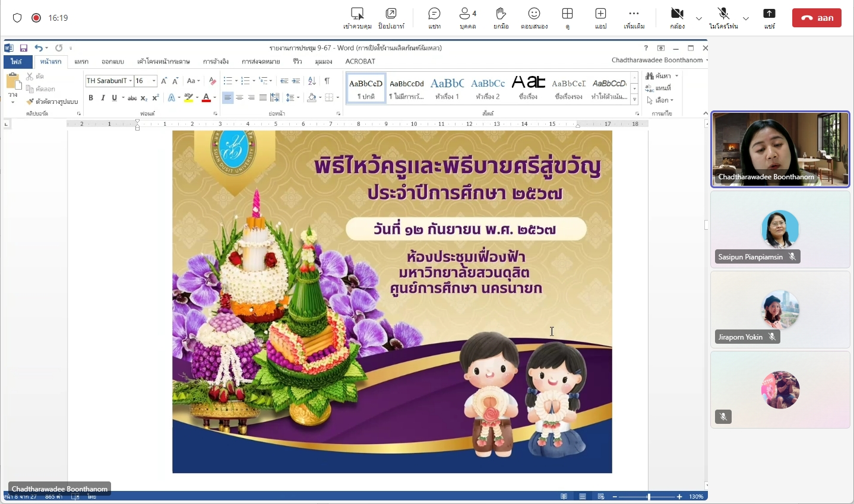Open the numbering list dropdown
Screen dimensions: 854x504
(x=254, y=81)
